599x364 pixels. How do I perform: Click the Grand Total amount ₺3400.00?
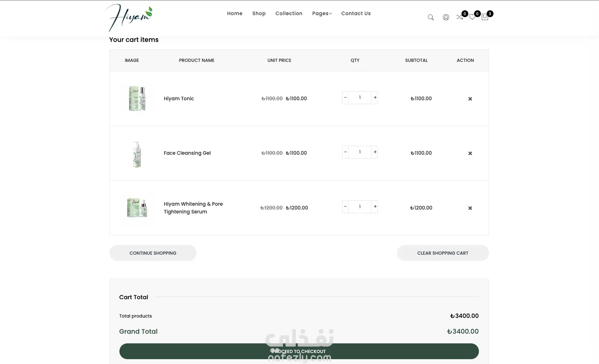[x=463, y=331]
